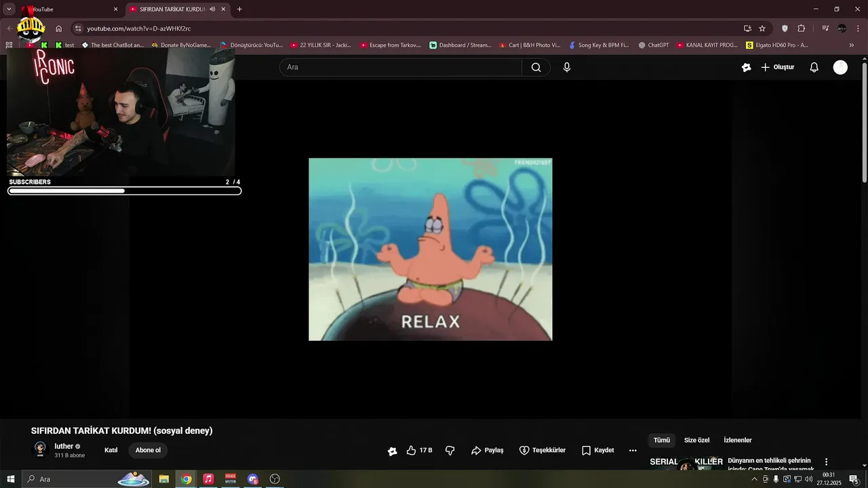
Task: Click the Chrome address bar URL
Action: point(138,28)
